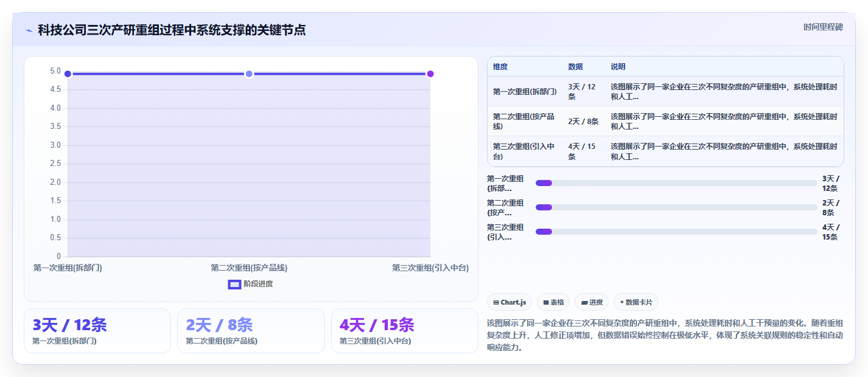This screenshot has width=868, height=377.
Task: Click progress value 4天 / 15条
Action: tap(831, 232)
